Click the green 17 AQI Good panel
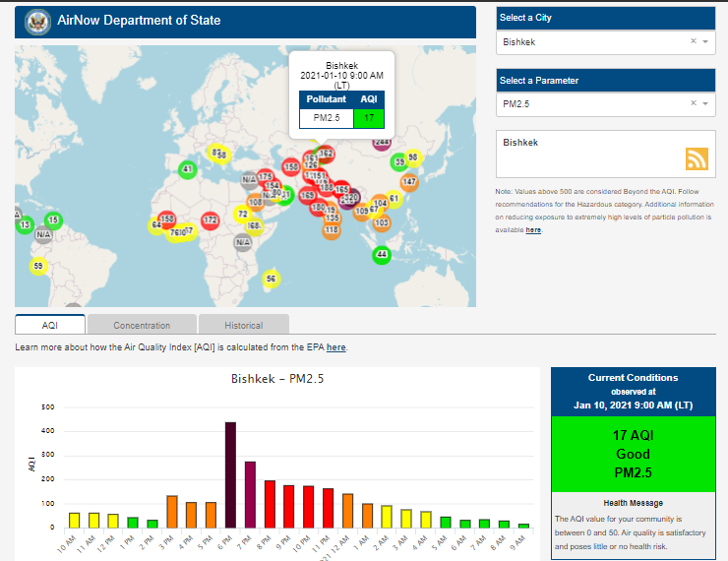Image resolution: width=728 pixels, height=561 pixels. [633, 453]
